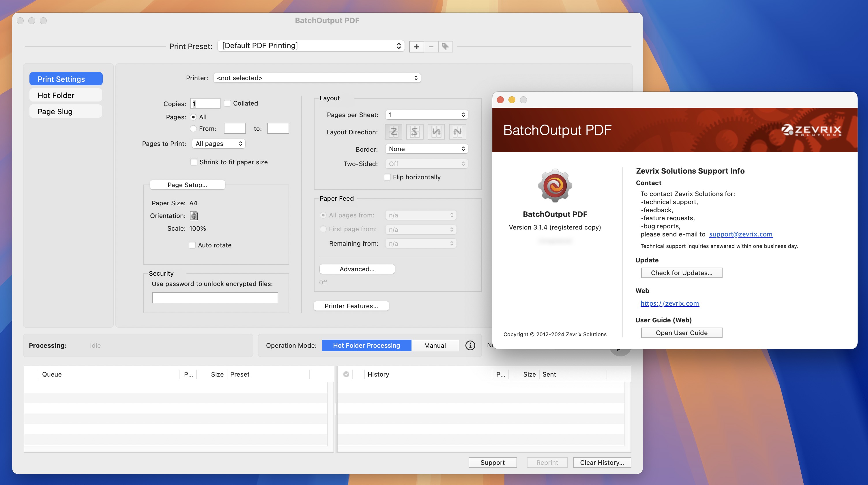Expand the Pages to Print dropdown
The height and width of the screenshot is (485, 868).
[x=217, y=143]
